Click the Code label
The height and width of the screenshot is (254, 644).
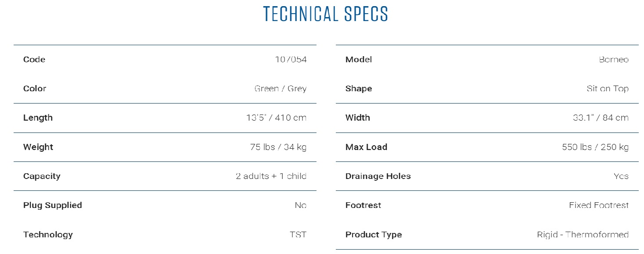(34, 60)
